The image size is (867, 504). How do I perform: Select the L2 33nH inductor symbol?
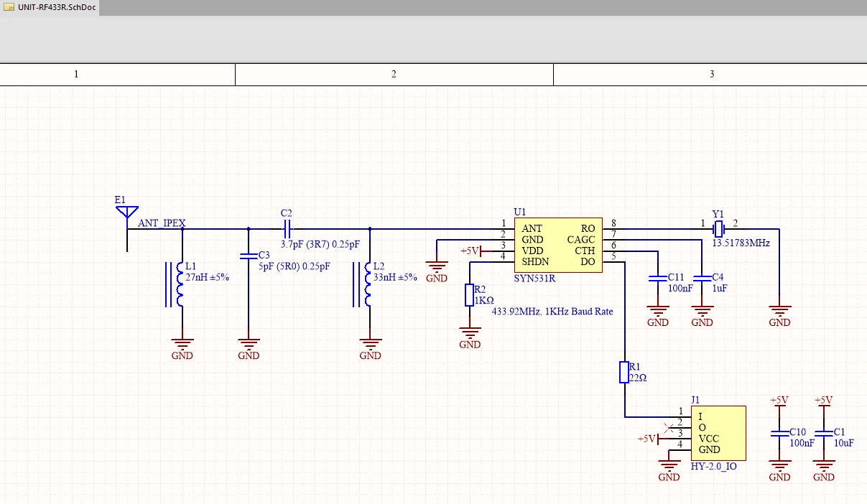tap(368, 284)
